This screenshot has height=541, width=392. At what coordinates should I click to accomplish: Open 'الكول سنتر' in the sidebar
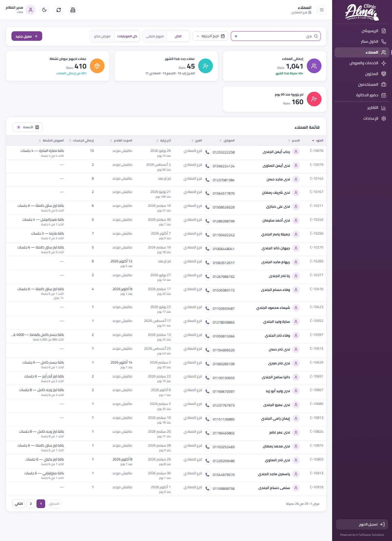point(362,42)
